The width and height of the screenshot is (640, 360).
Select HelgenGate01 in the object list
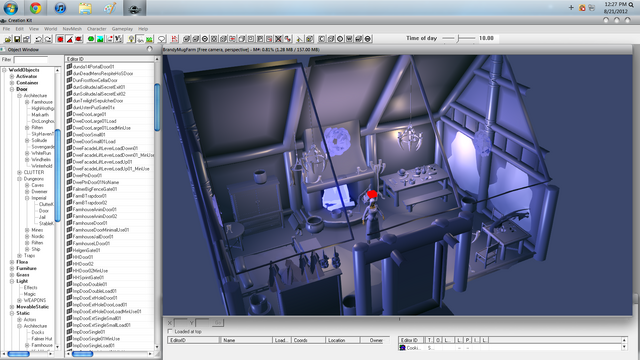pyautogui.click(x=86, y=250)
